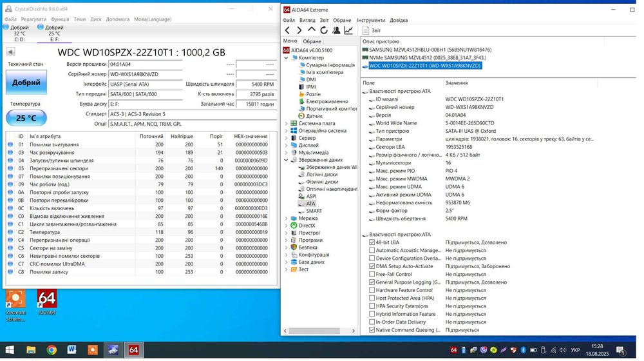Image resolution: width=644 pixels, height=361 pixels.
Task: Switch to the Обране tab
Action: tap(312, 41)
